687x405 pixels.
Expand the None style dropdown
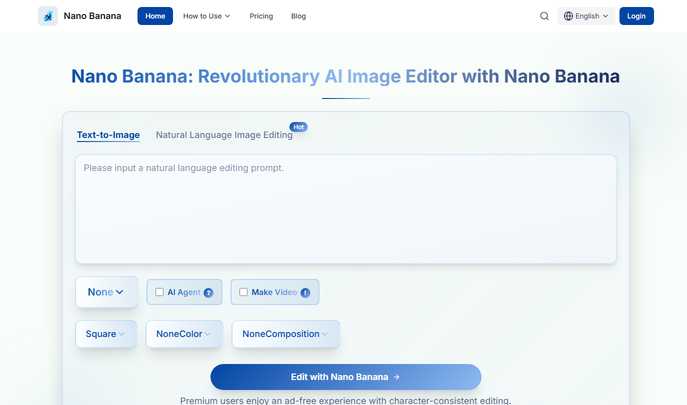106,292
